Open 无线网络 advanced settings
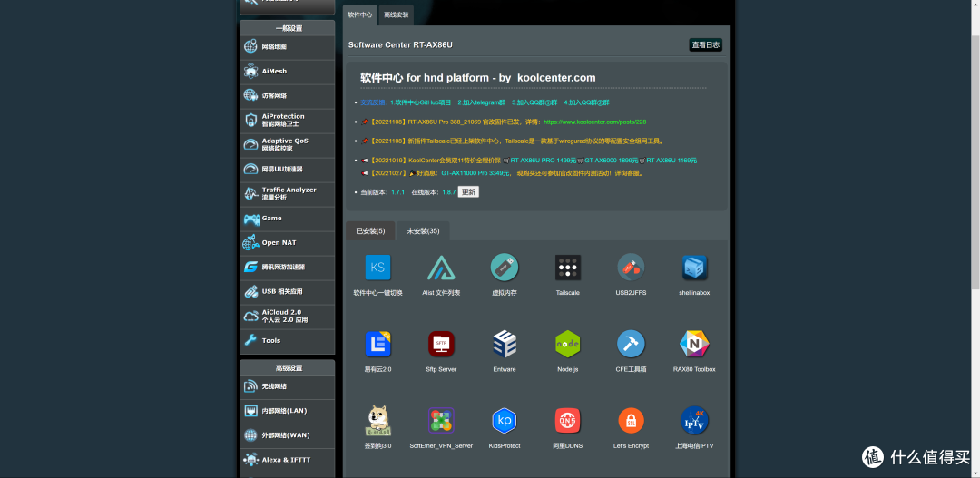The width and height of the screenshot is (980, 478). pos(288,386)
